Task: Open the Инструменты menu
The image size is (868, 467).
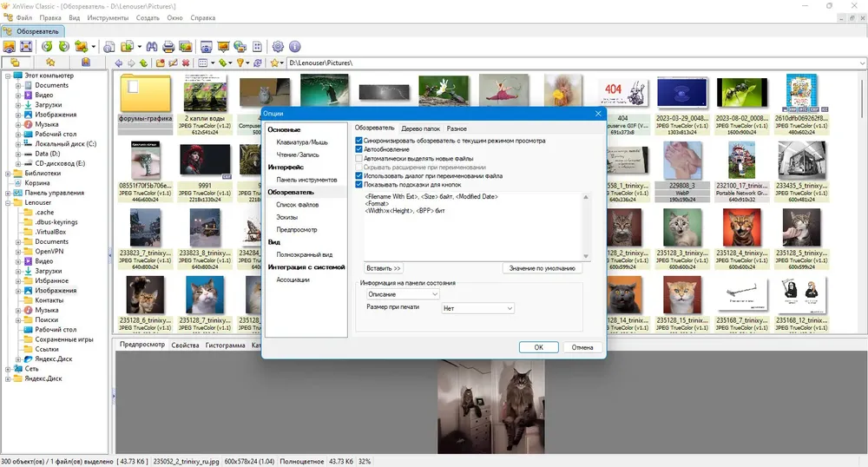Action: point(108,17)
